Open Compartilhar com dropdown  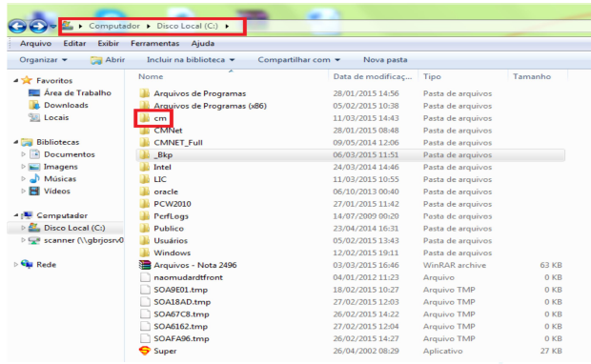point(299,60)
